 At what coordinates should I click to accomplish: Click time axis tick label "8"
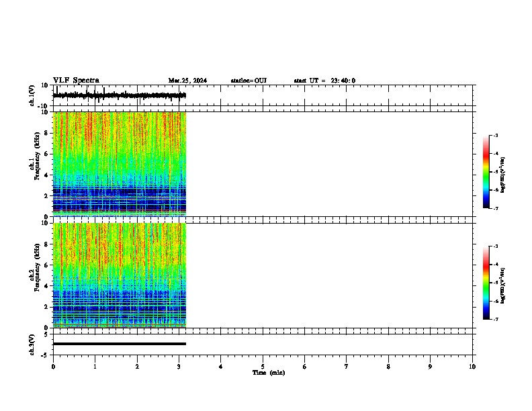coord(388,367)
